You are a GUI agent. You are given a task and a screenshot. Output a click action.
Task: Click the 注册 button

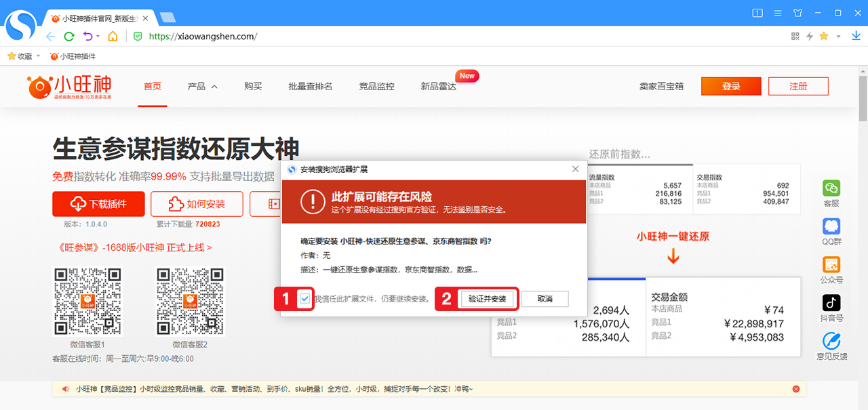tap(798, 86)
